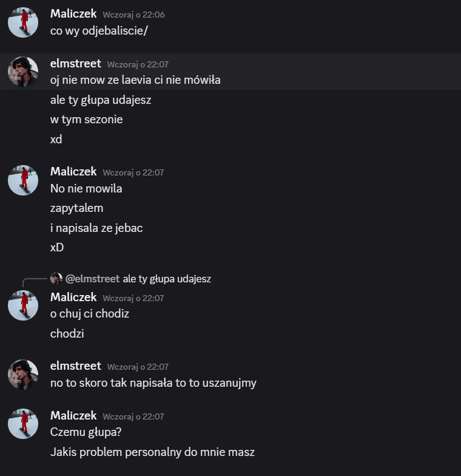Click elmstreet's avatar beside "no to skoro" message

[23, 374]
